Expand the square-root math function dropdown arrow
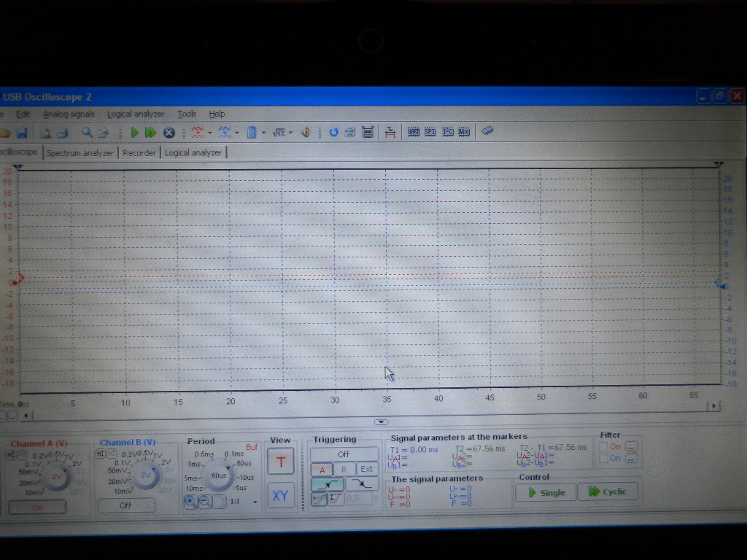This screenshot has height=560, width=747. coord(290,133)
